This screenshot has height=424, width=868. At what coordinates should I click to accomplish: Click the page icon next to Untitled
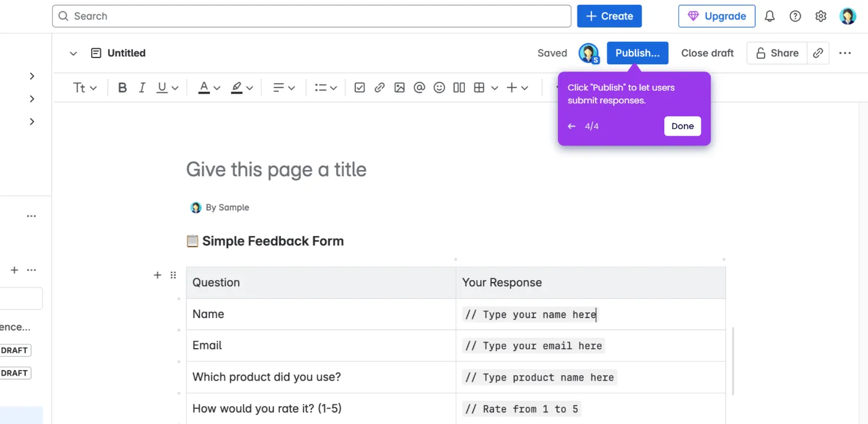96,53
